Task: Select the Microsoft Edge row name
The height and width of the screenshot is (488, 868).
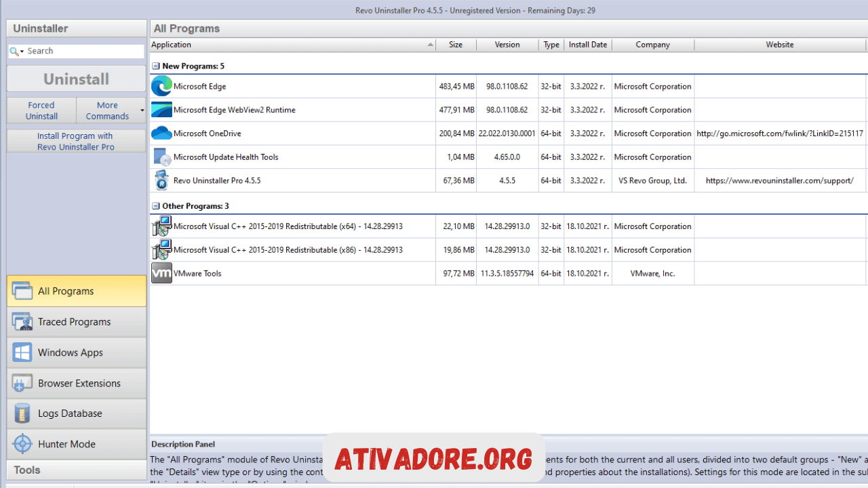Action: [x=200, y=86]
